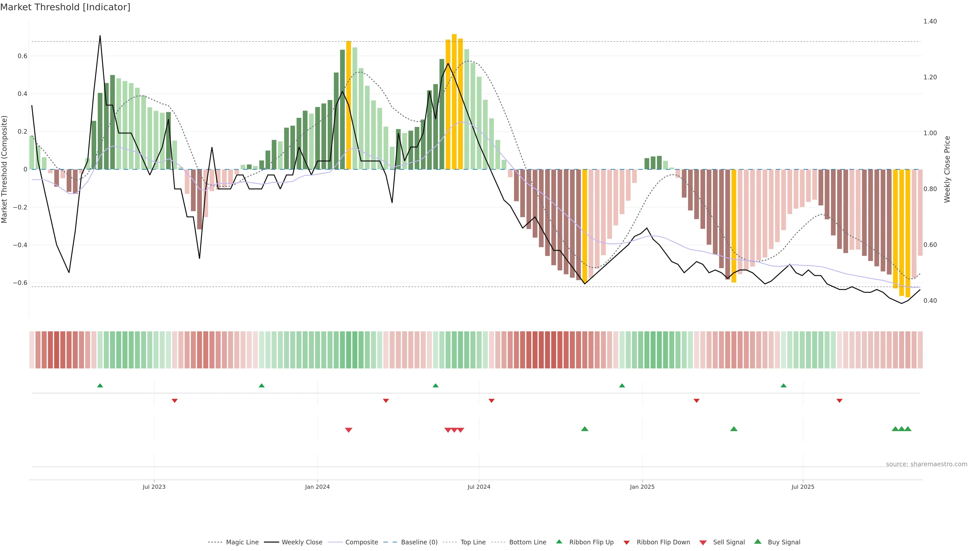
Task: Click the ribbon flip down marker after Jul 2023
Action: [175, 401]
